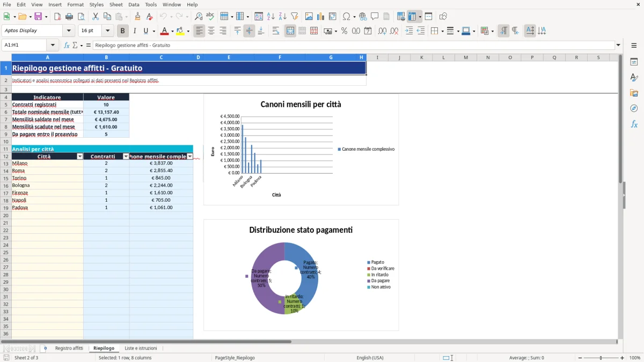Insert Chart icon in toolbar
This screenshot has height=362, width=644.
(321, 17)
